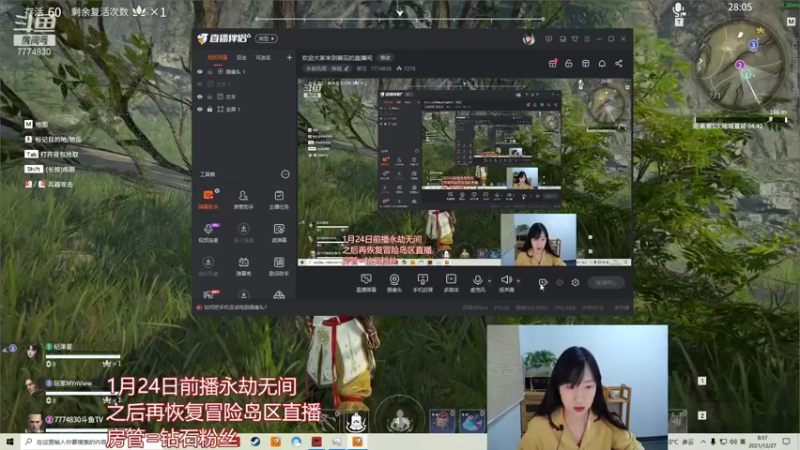This screenshot has width=800, height=450.
Task: Open the notification bell icon
Action: pyautogui.click(x=602, y=63)
